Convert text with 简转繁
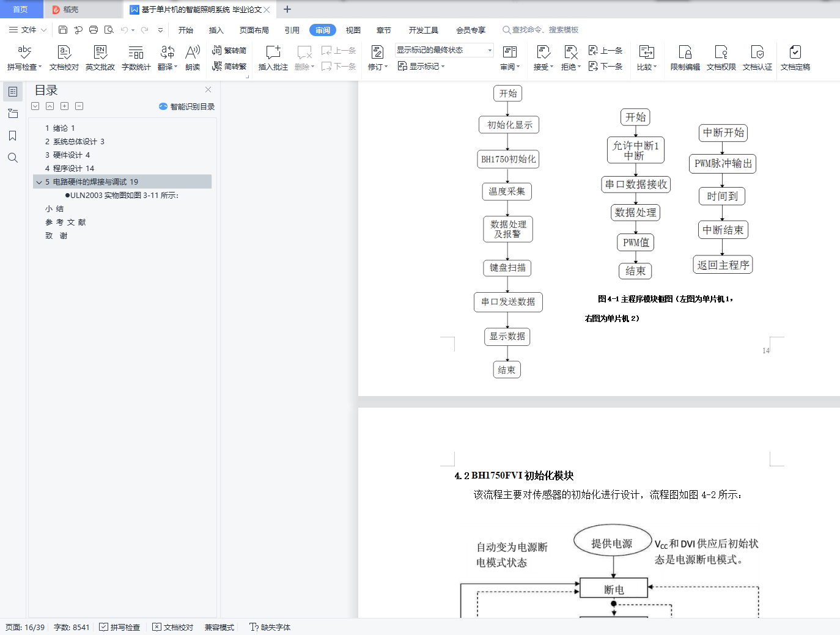Image resolution: width=840 pixels, height=635 pixels. [x=229, y=67]
